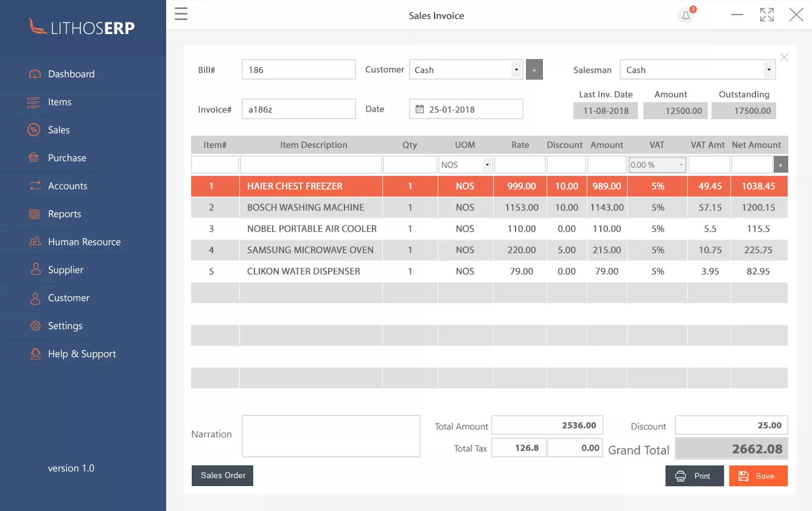Click the Purchase basket icon in sidebar
The image size is (812, 511).
point(34,158)
